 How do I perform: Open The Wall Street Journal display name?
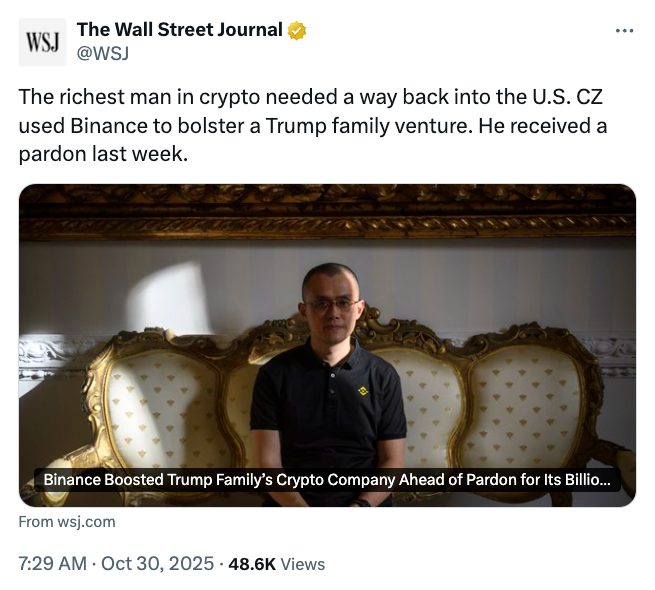tap(179, 30)
